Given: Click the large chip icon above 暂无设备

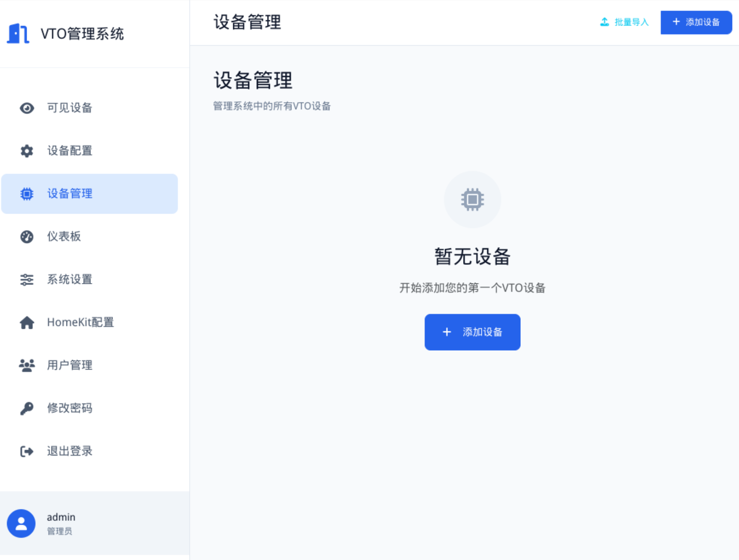Looking at the screenshot, I should 472,200.
